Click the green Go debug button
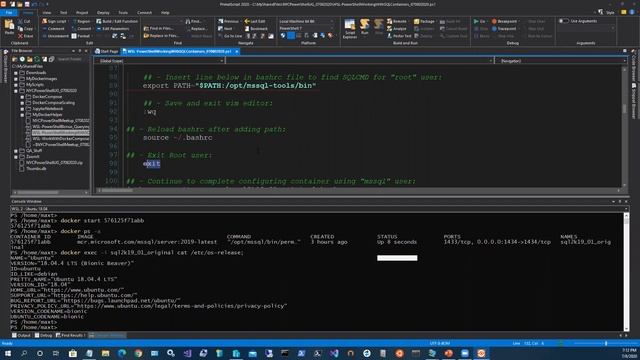Viewport: 640px width, 360px height. tap(479, 21)
